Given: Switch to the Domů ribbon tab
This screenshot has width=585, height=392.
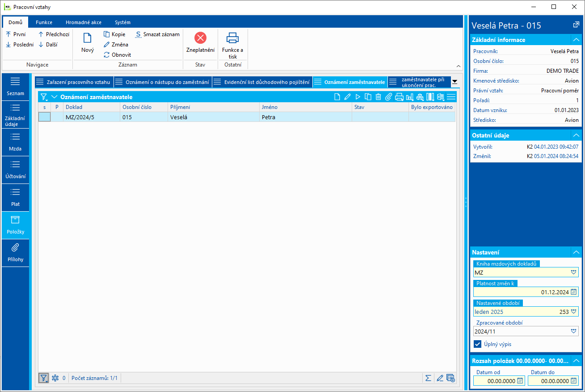Looking at the screenshot, I should point(15,22).
